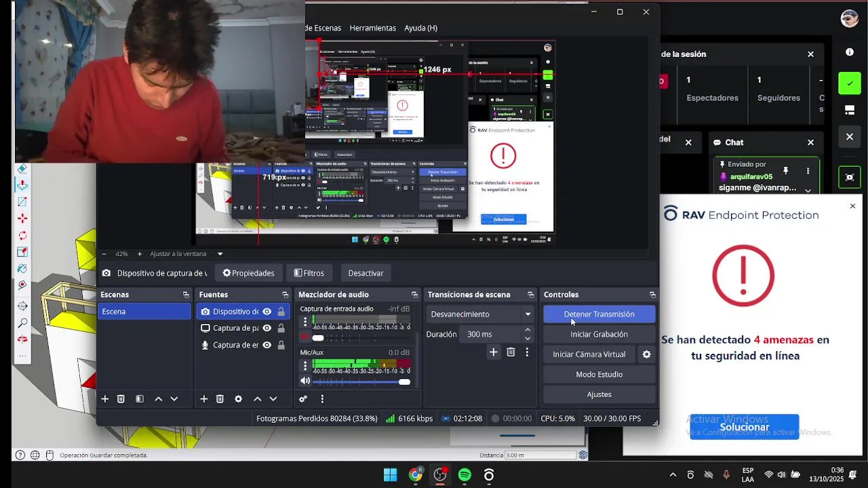Image resolution: width=868 pixels, height=488 pixels.
Task: Move source down in Fuentes dock
Action: coord(273,399)
